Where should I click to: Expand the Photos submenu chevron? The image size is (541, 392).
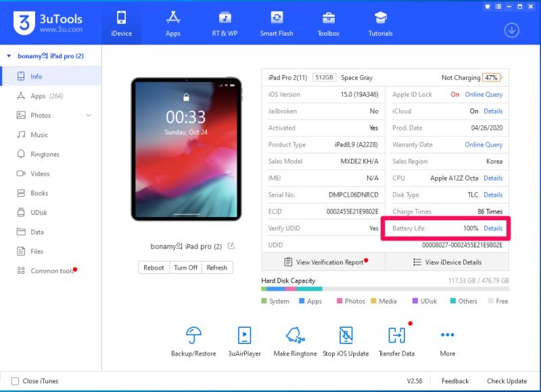(x=89, y=115)
